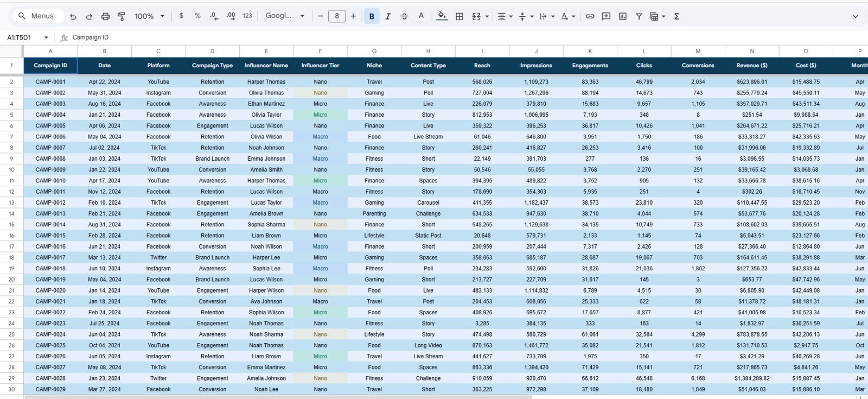Click the formula bar containing Campaign ID
Viewport: 868px width, 399px height.
(467, 37)
